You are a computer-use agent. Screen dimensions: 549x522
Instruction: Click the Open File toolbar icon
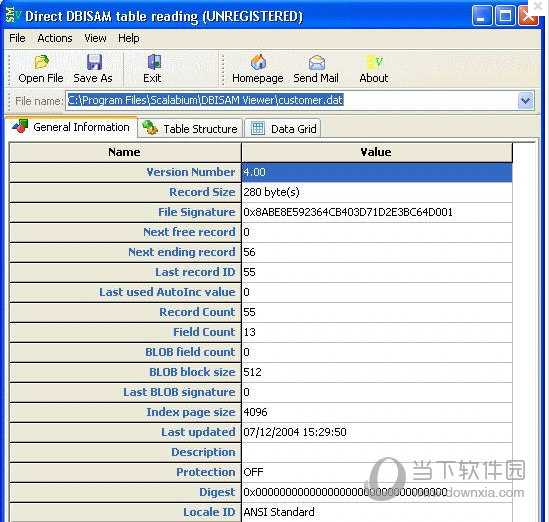[x=42, y=62]
